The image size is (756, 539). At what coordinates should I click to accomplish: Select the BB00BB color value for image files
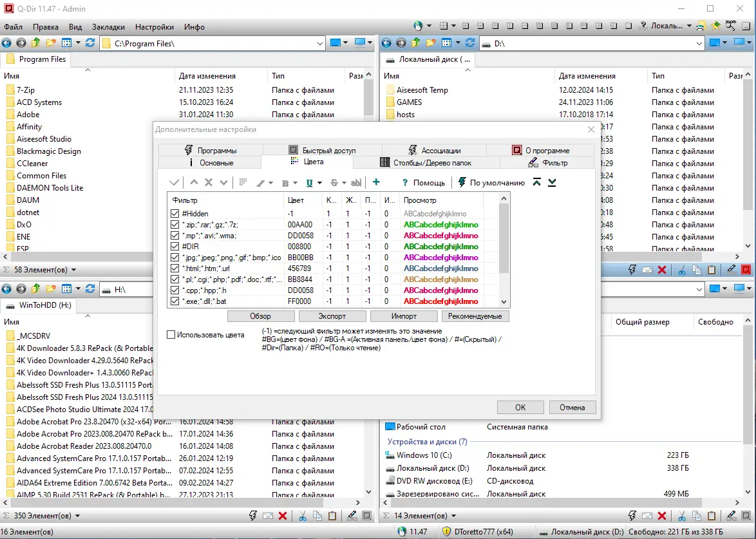(x=299, y=258)
